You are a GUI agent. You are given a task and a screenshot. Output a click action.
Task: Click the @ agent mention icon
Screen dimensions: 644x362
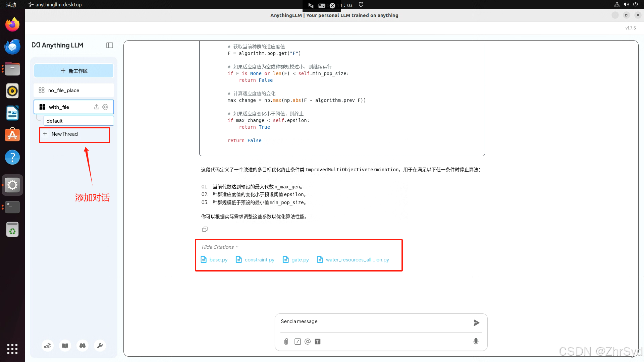point(308,342)
